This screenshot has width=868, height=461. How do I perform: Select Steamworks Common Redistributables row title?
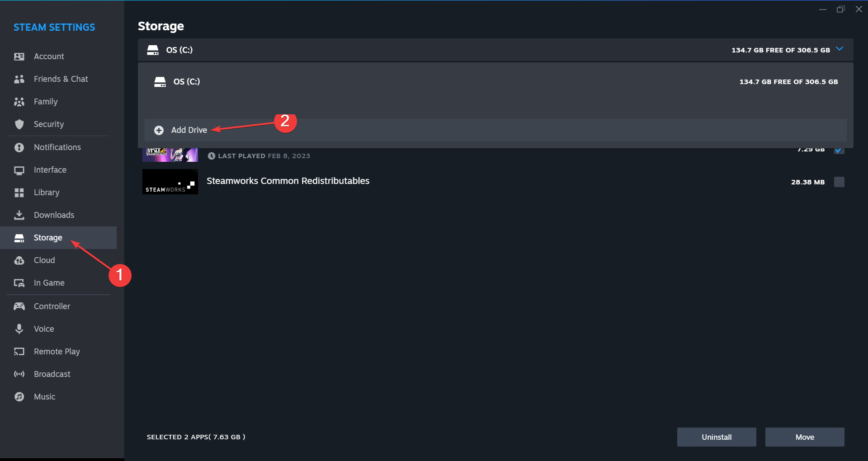(x=288, y=181)
